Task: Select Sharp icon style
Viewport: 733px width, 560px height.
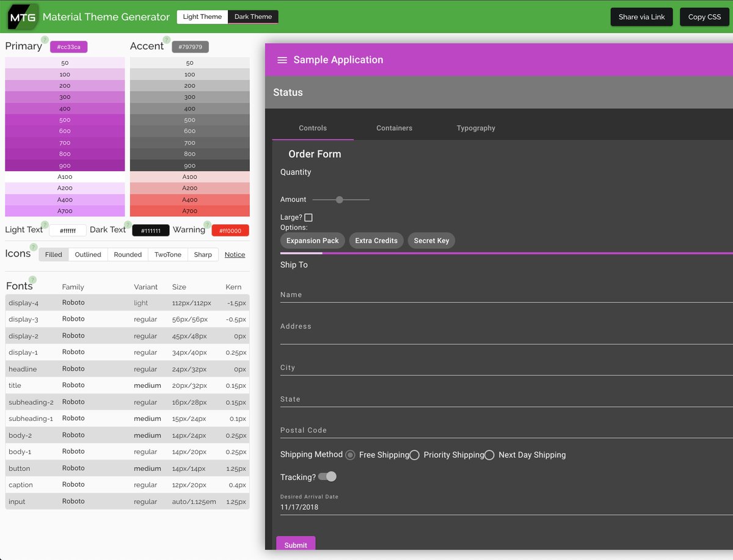Action: pyautogui.click(x=203, y=255)
